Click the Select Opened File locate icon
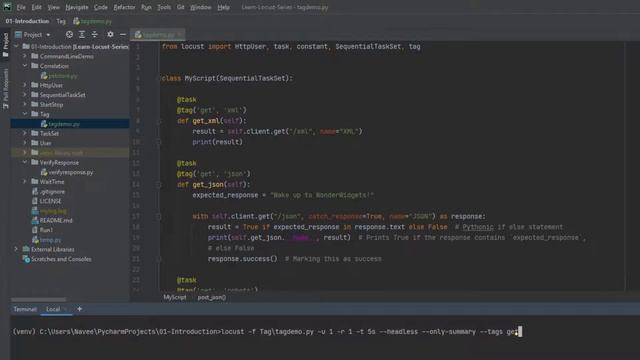 pyautogui.click(x=69, y=35)
